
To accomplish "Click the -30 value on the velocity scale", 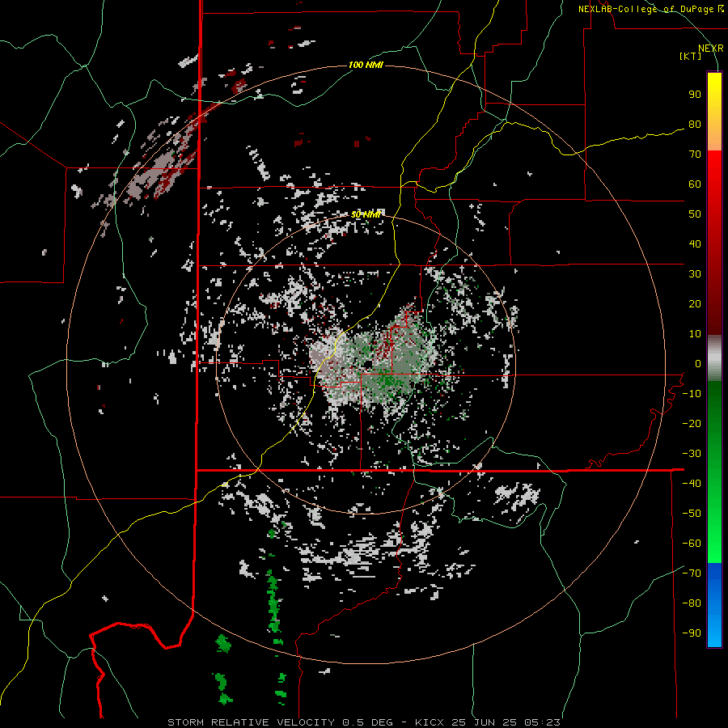I will [692, 454].
